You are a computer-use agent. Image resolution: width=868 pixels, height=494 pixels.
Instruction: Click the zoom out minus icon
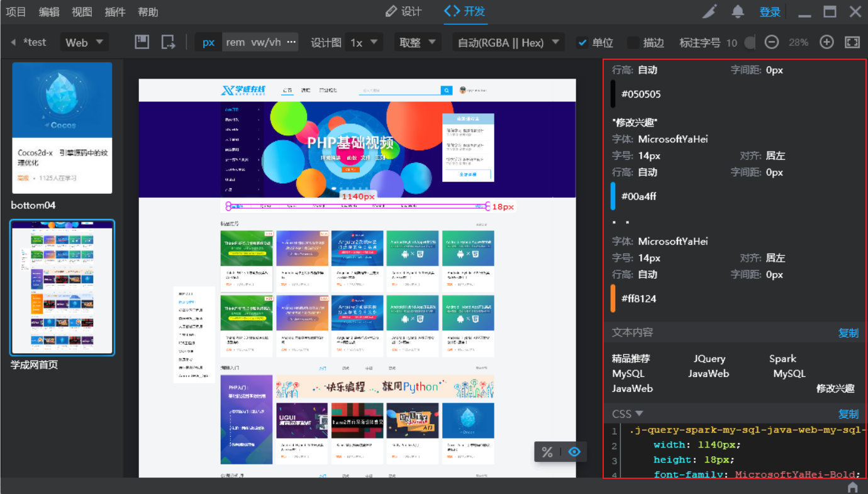click(x=772, y=42)
